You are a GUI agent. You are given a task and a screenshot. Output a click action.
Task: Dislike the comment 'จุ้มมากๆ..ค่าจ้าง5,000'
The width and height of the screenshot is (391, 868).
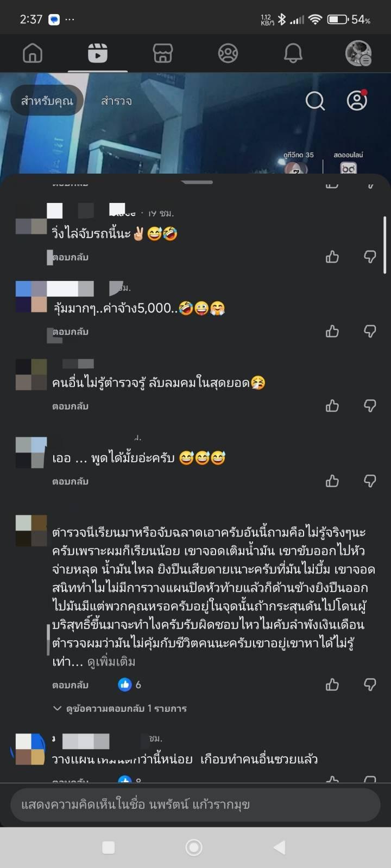[370, 331]
